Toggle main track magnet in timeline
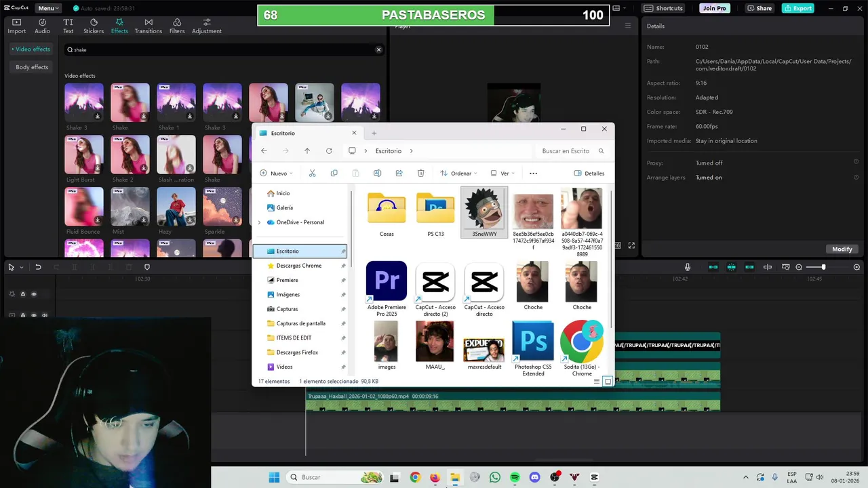This screenshot has width=868, height=488. coord(713,267)
